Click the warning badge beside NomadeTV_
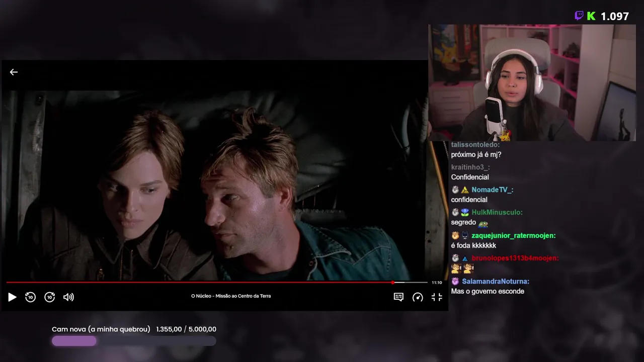 coord(465,190)
